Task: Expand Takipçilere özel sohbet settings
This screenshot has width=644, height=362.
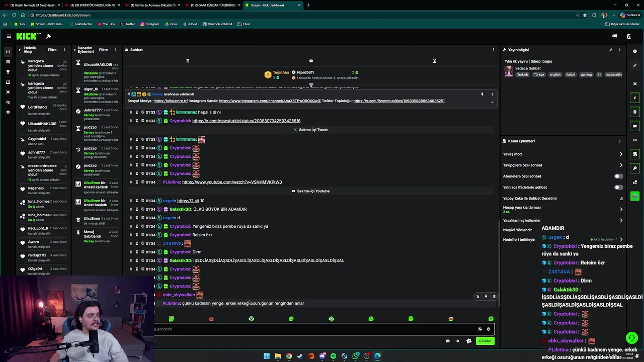Action: point(621,165)
